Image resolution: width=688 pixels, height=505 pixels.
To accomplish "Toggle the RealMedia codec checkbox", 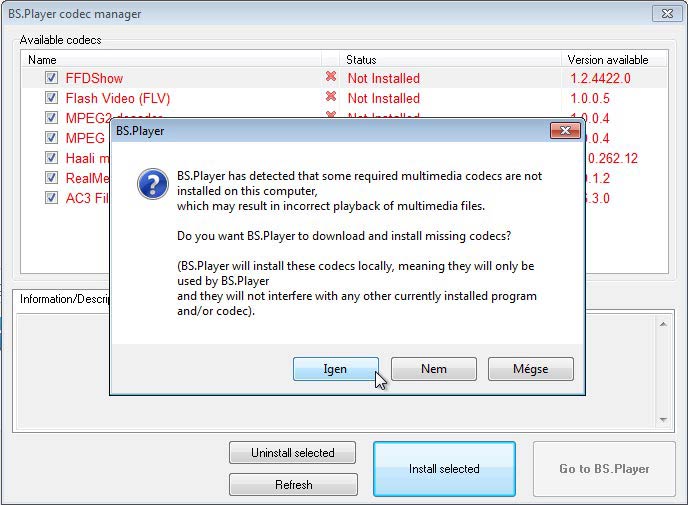I will pyautogui.click(x=51, y=178).
